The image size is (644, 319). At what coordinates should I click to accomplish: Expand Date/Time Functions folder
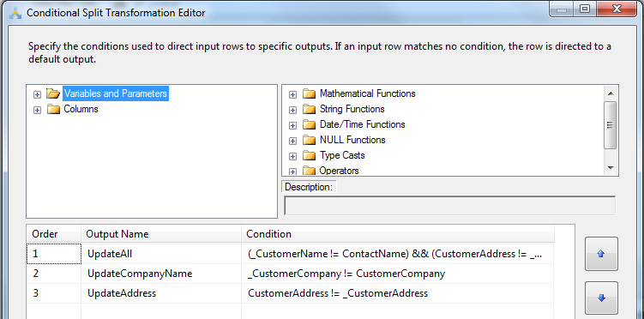(292, 125)
